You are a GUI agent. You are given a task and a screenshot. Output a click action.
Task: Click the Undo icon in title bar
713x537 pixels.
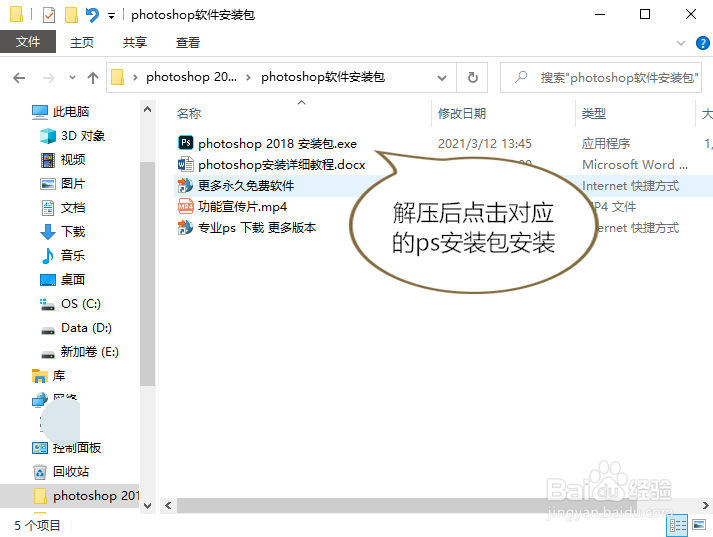tap(92, 15)
